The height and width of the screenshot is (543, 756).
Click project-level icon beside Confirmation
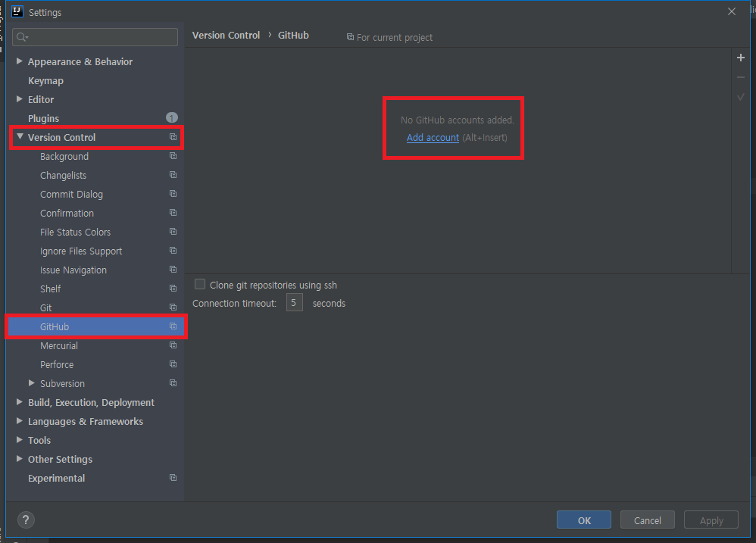tap(173, 213)
